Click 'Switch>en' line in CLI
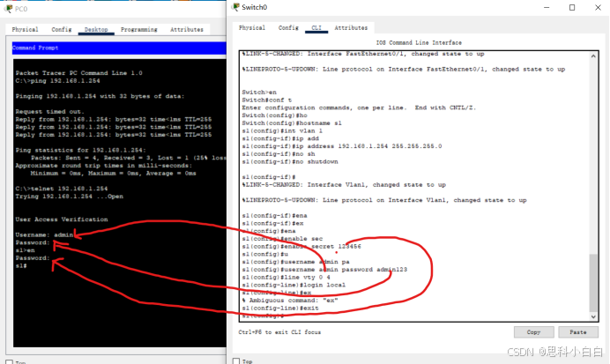Screen dimensions: 610x364 259,93
